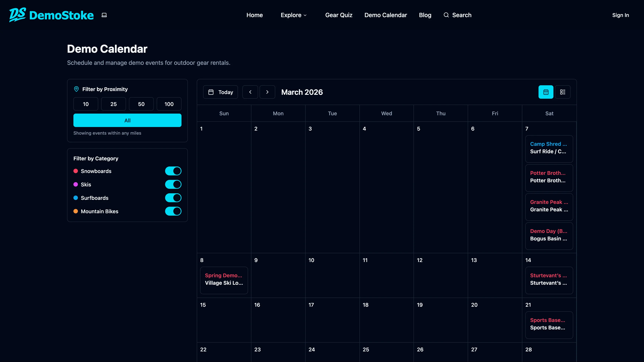Open the Explore dropdown menu
Viewport: 644px width, 362px height.
(x=293, y=15)
